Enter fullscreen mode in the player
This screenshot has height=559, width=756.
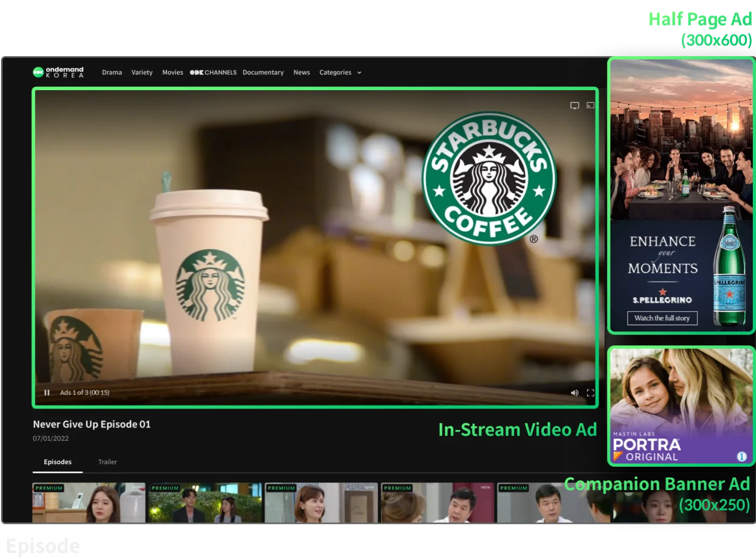pos(591,393)
